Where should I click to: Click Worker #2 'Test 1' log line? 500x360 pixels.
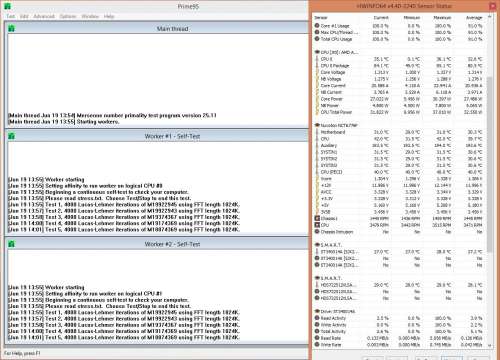pyautogui.click(x=124, y=313)
